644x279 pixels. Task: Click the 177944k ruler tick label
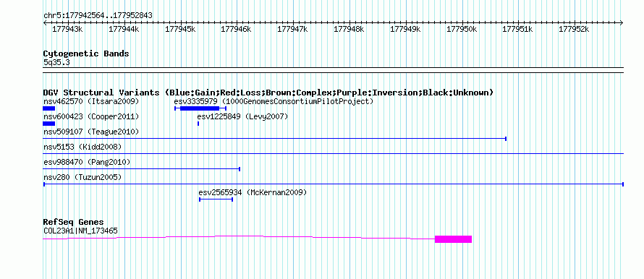tap(124, 29)
